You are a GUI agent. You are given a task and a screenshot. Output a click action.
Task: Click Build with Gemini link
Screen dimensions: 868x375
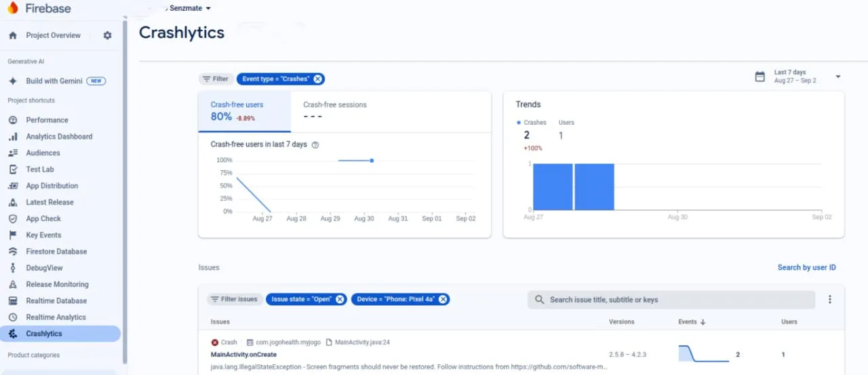pos(54,81)
